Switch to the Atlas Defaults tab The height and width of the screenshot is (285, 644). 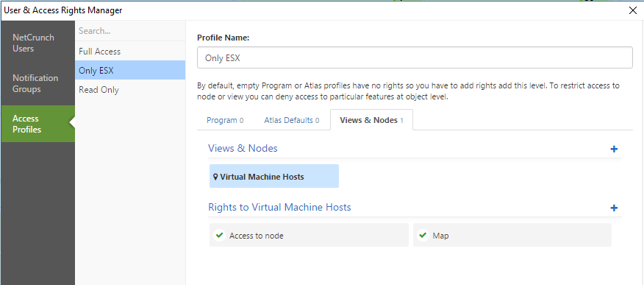[x=292, y=120]
